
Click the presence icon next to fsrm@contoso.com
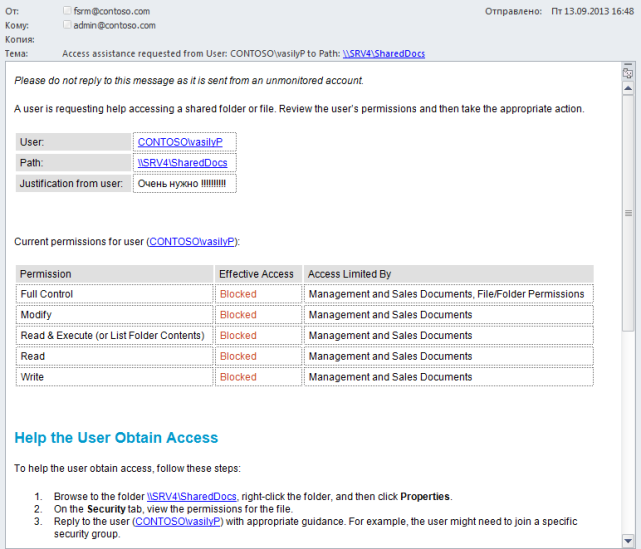(x=67, y=11)
